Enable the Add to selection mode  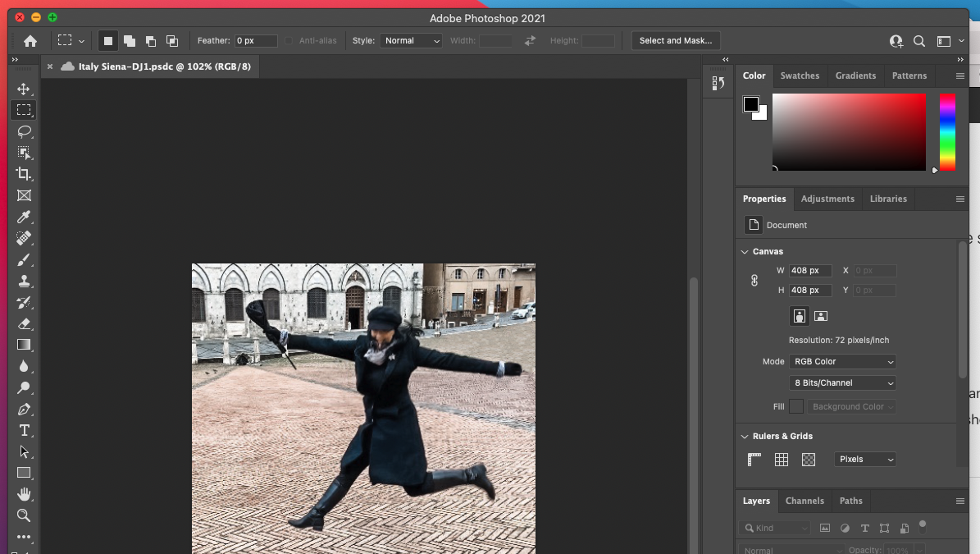129,40
